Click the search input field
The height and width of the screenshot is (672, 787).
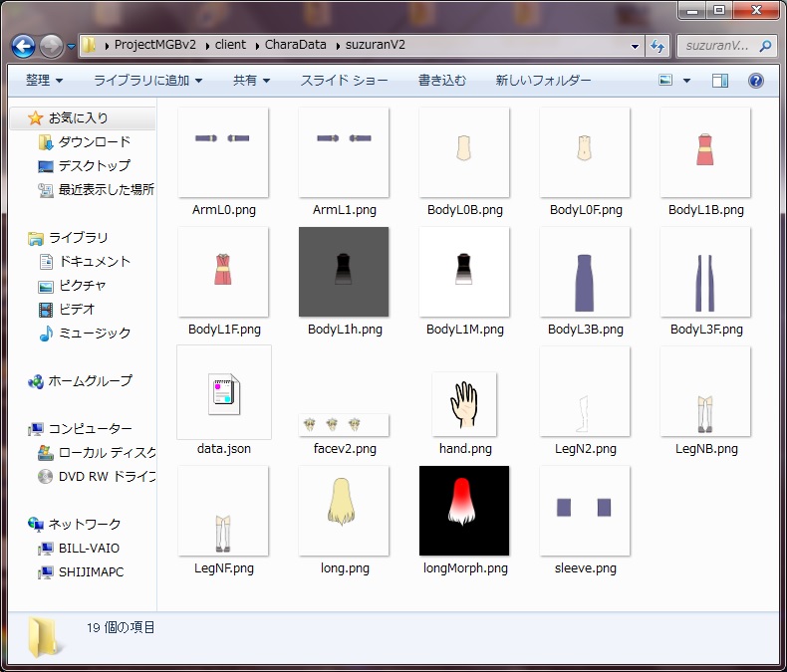[715, 46]
